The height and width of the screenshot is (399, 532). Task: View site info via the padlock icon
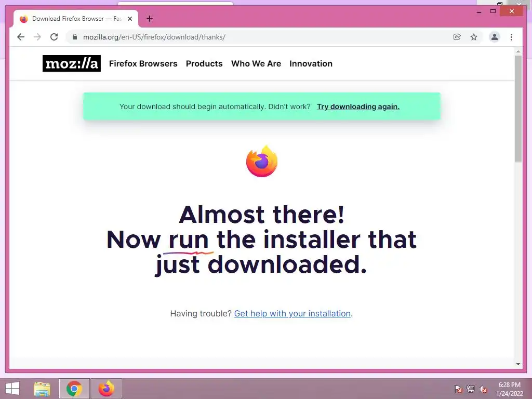(75, 37)
